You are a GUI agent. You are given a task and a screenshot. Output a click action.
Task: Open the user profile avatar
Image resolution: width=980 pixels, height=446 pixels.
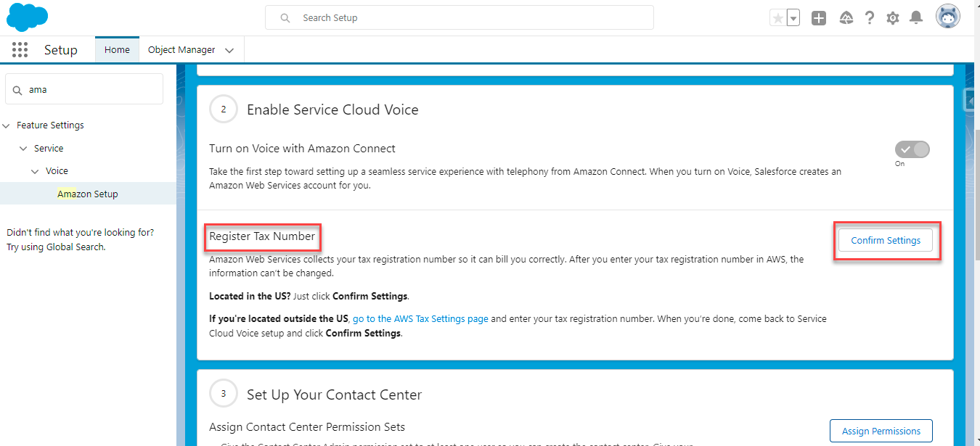point(948,17)
